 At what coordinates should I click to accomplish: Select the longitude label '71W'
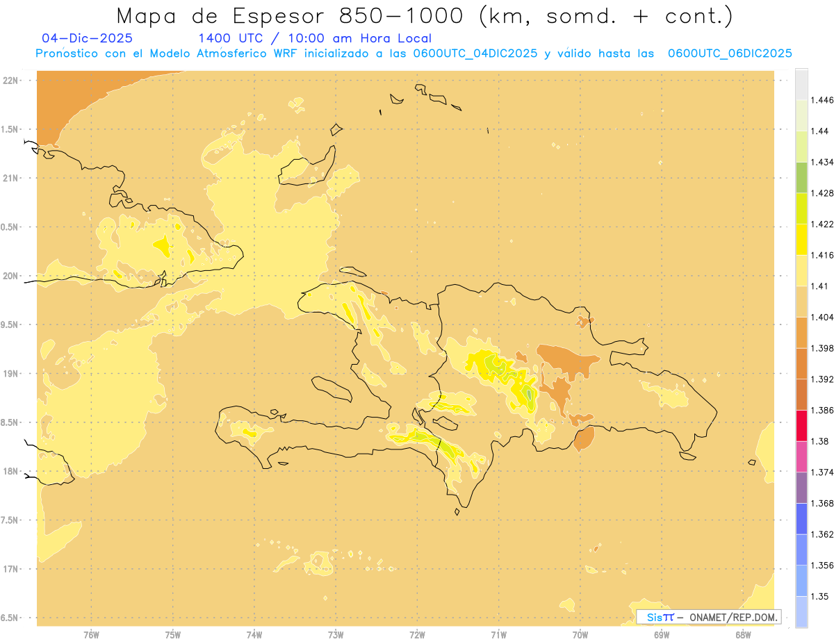pyautogui.click(x=498, y=634)
